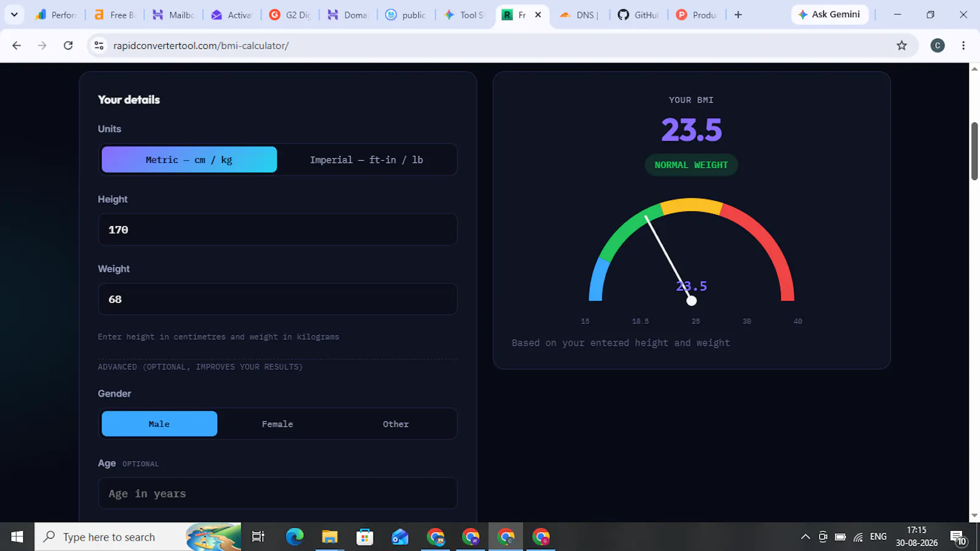Click the battery tray icon
This screenshot has height=551, width=980.
[840, 537]
